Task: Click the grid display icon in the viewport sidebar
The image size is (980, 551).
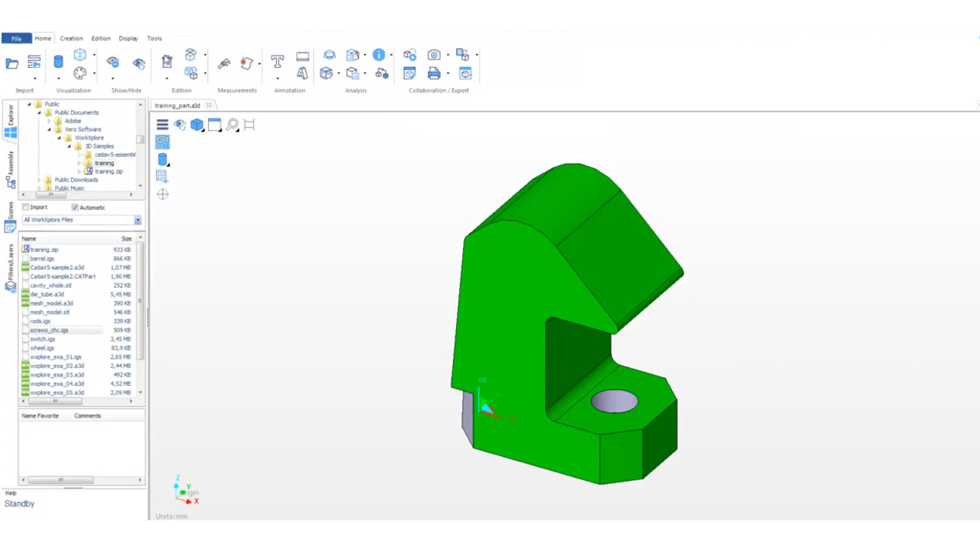Action: (162, 176)
